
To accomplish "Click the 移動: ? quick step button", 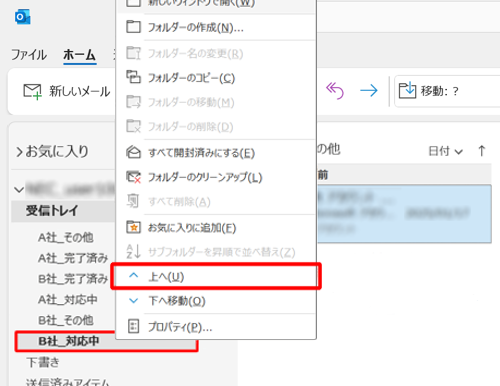I will coord(447,91).
